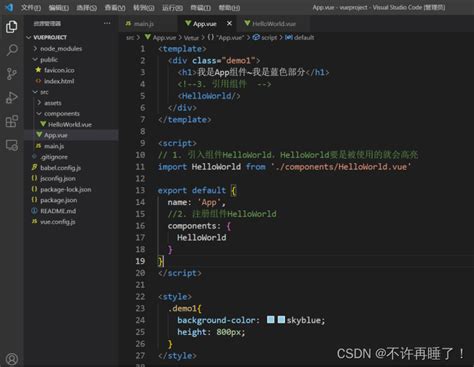The width and height of the screenshot is (474, 367).
Task: Open the Extensions view icon
Action: coord(12,121)
